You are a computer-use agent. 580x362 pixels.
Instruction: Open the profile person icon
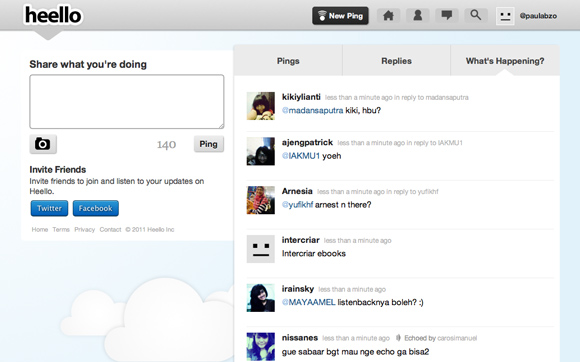pos(418,16)
